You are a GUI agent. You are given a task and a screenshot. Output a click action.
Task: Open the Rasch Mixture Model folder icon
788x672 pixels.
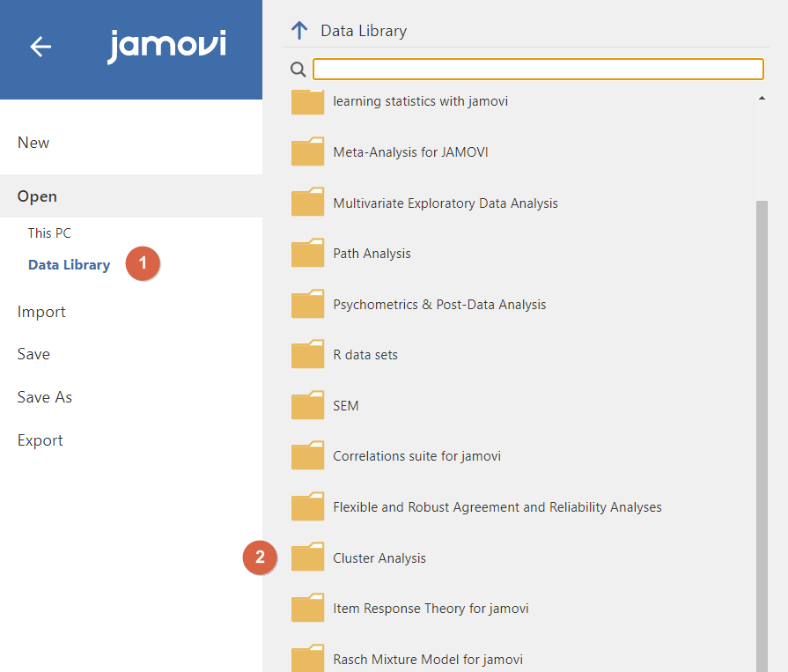tap(307, 658)
